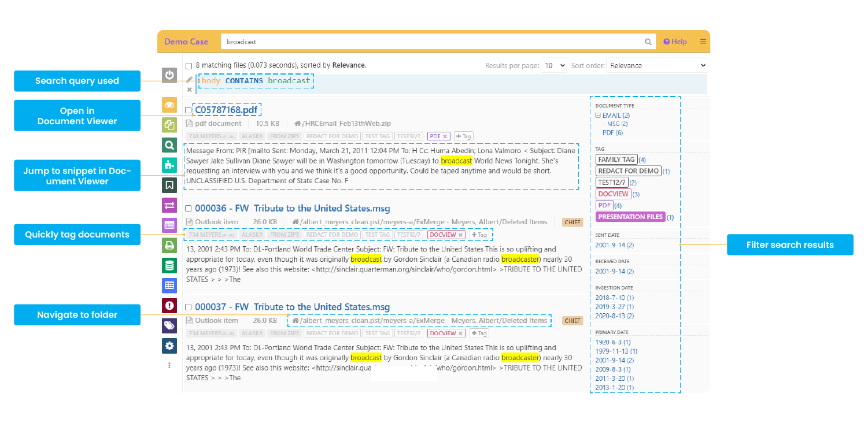Viewport: 868px width, 423px height.
Task: Open the hamburger menu top right
Action: tap(703, 41)
